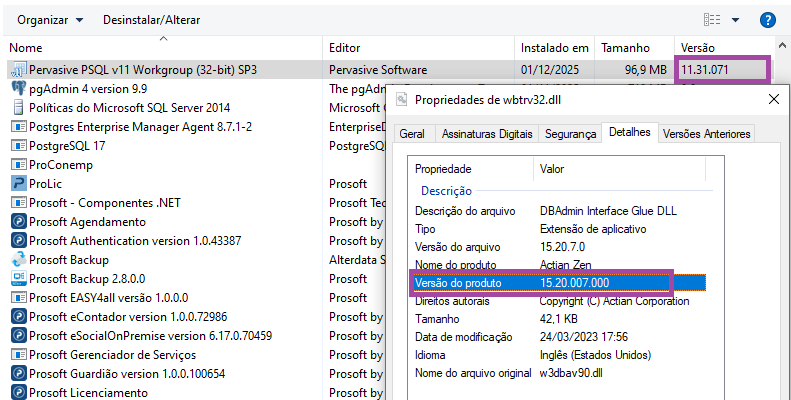791x400 pixels.
Task: Select the Nome do produto Actian Zen row
Action: (559, 264)
